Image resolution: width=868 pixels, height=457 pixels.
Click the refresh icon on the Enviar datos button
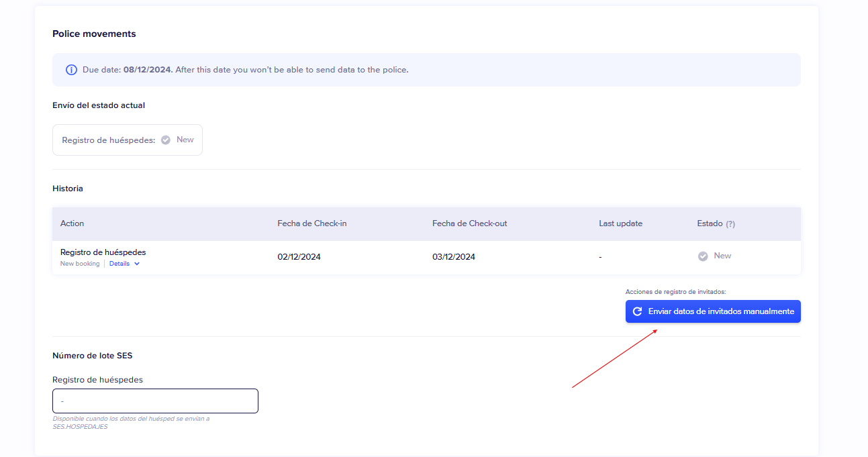pyautogui.click(x=638, y=311)
